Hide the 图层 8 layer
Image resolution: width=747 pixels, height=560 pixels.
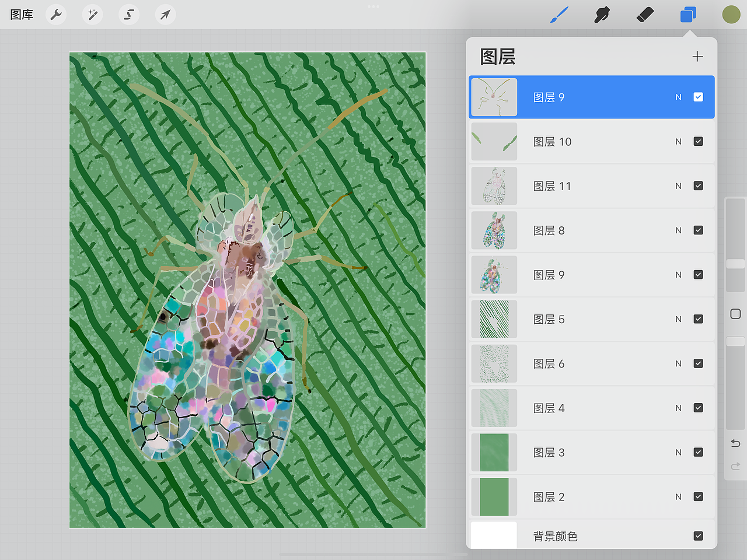[x=698, y=230]
